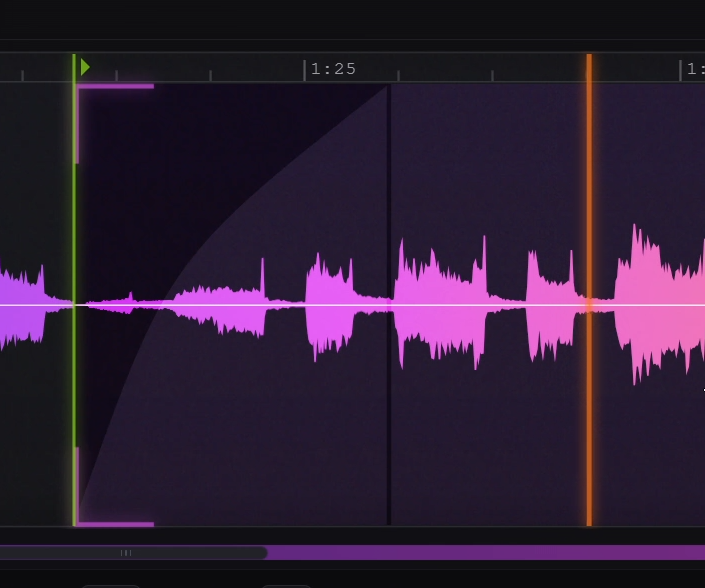Viewport: 705px width, 588px height.
Task: Click the ruler left of the green marker
Action: click(35, 67)
